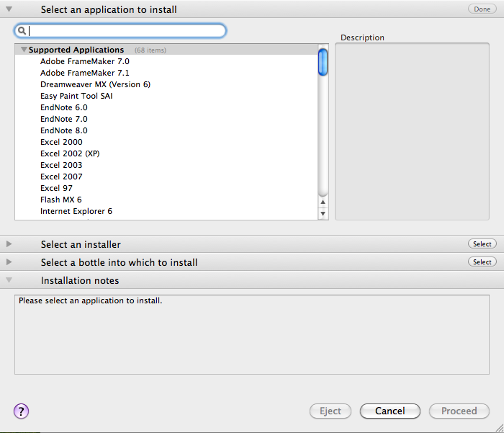Collapse the Installation notes section
Image resolution: width=504 pixels, height=433 pixels.
click(x=9, y=280)
